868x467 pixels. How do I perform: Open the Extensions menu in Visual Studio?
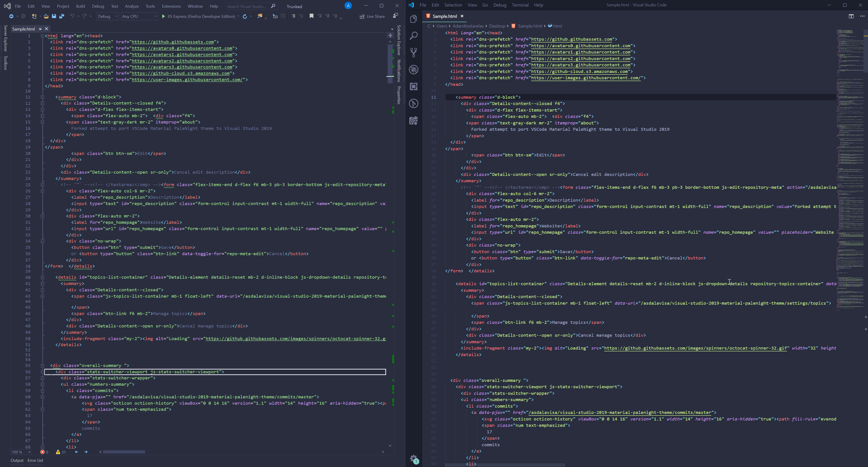click(x=171, y=6)
